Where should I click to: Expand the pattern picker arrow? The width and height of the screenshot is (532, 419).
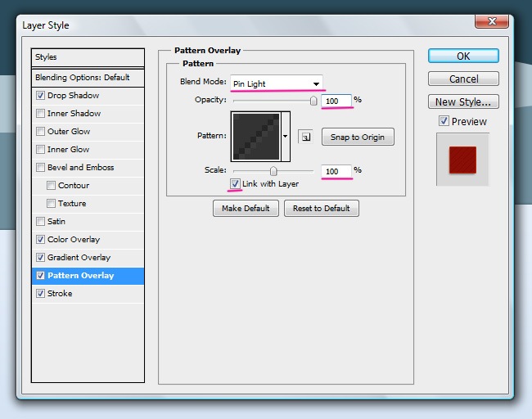pyautogui.click(x=285, y=137)
